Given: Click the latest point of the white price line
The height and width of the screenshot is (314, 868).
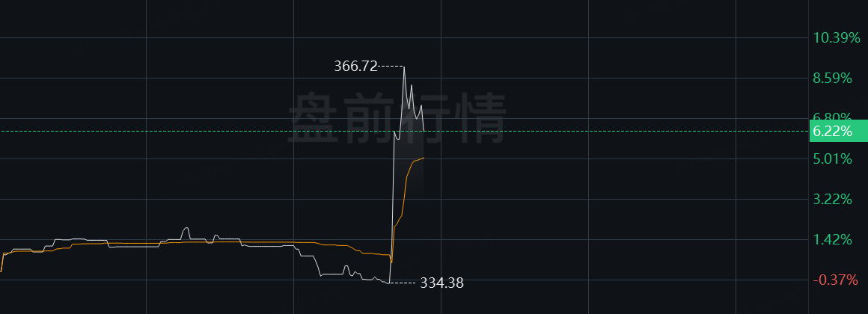Looking at the screenshot, I should coord(424,131).
